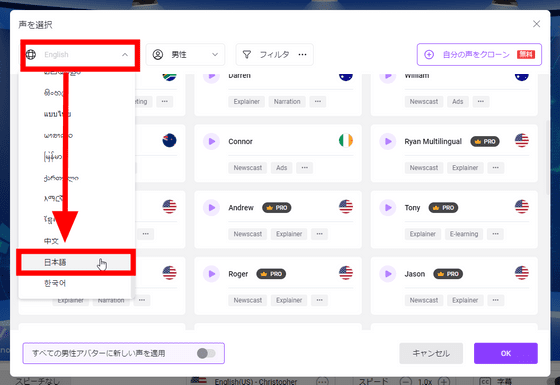Preview the Roger voice

(211, 274)
